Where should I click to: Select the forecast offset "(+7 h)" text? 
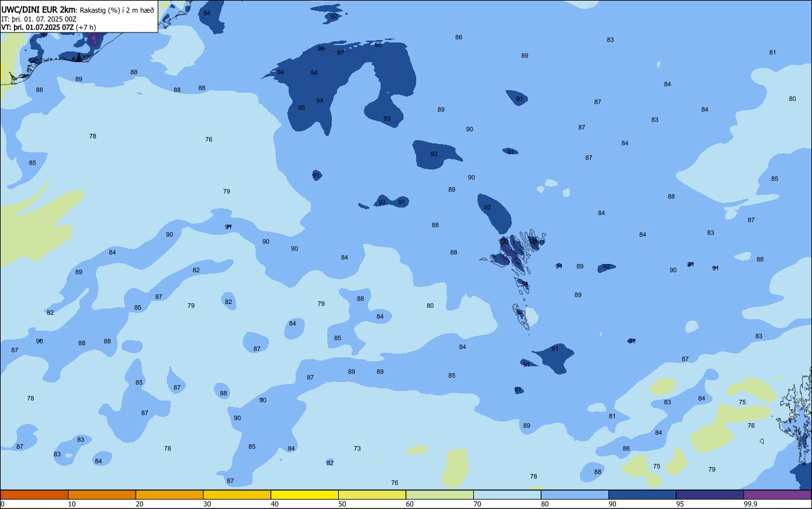coord(86,27)
